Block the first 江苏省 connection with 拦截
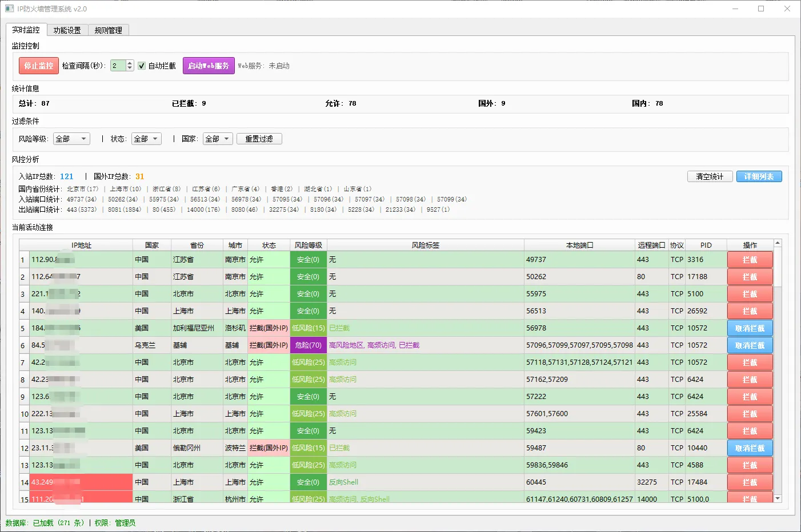This screenshot has height=532, width=801. [750, 259]
